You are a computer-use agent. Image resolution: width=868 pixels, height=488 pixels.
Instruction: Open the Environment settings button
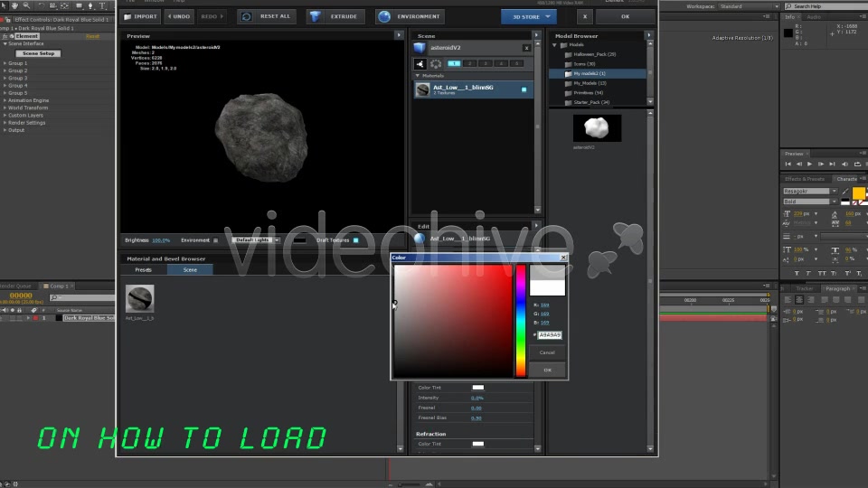point(410,16)
